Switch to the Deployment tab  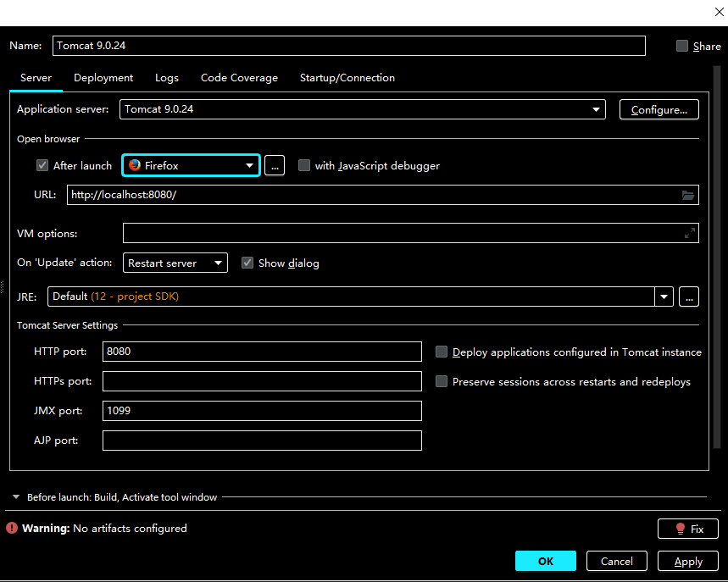(x=103, y=78)
